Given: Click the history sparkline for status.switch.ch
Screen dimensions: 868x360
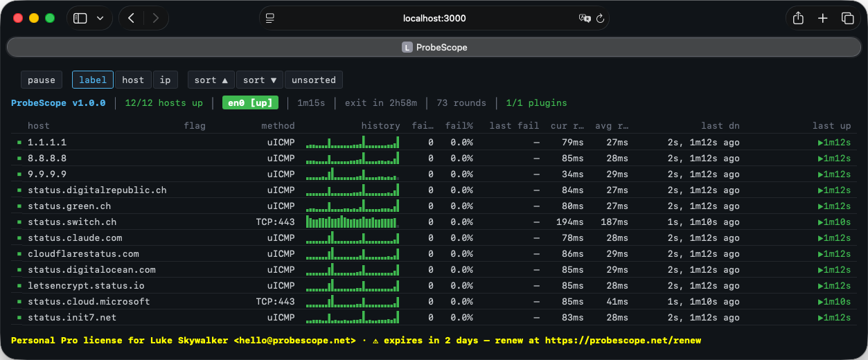Looking at the screenshot, I should (x=353, y=222).
